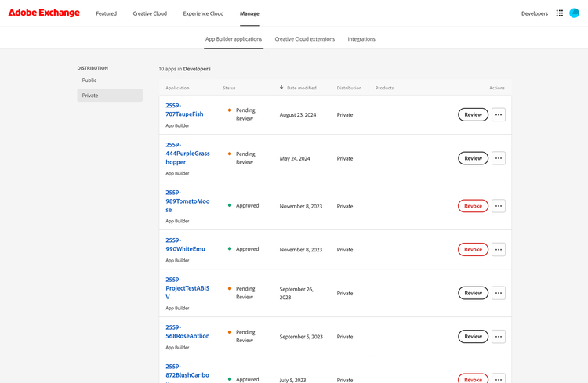Revoke the 2559-990WhiteEmu app
The image size is (588, 383).
473,249
